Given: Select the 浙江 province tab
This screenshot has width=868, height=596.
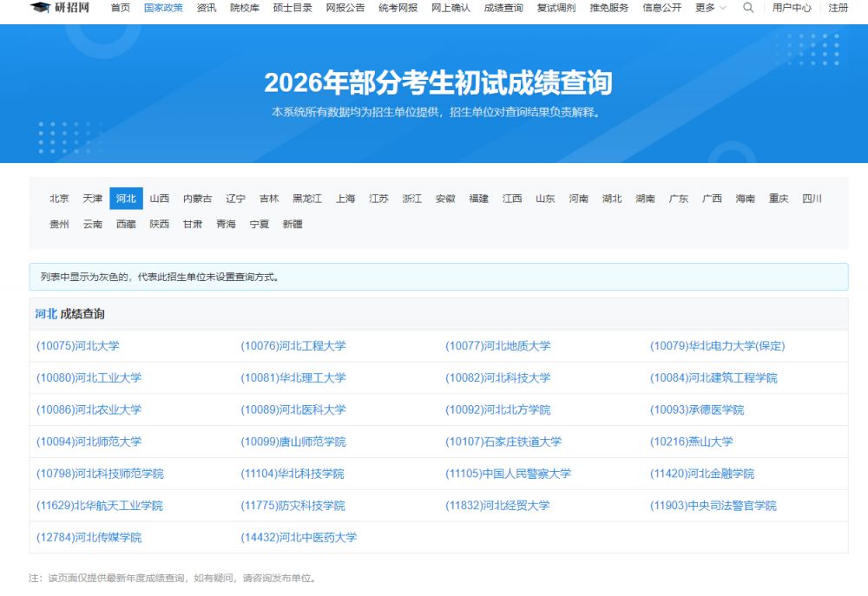Looking at the screenshot, I should 411,198.
